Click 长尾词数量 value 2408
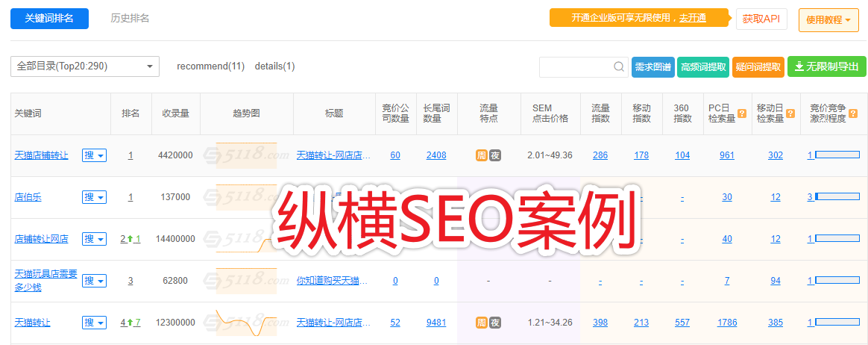 tap(436, 155)
